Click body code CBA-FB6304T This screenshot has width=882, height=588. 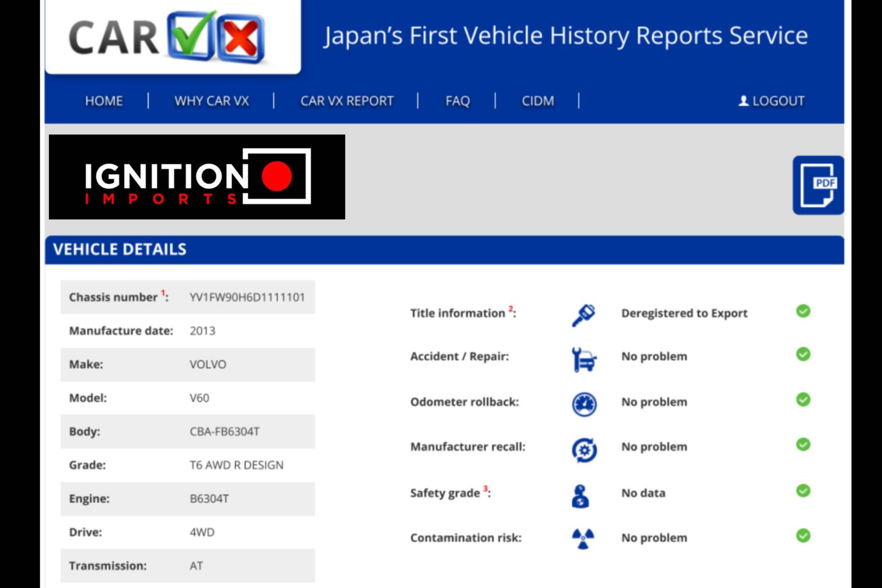coord(225,431)
